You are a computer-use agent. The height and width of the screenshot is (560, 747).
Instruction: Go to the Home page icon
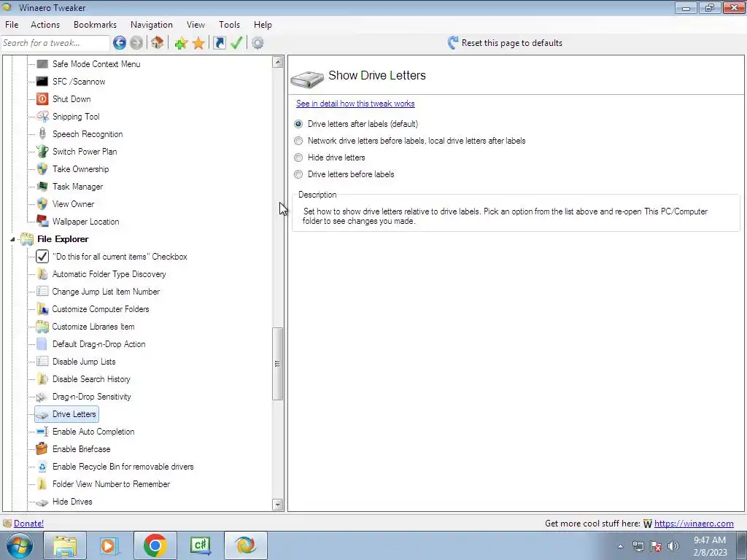(158, 43)
